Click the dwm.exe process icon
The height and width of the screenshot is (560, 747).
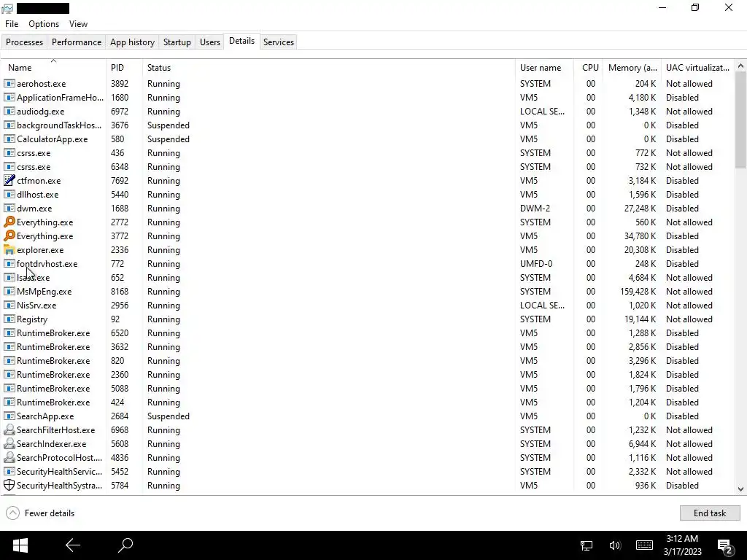tap(9, 208)
